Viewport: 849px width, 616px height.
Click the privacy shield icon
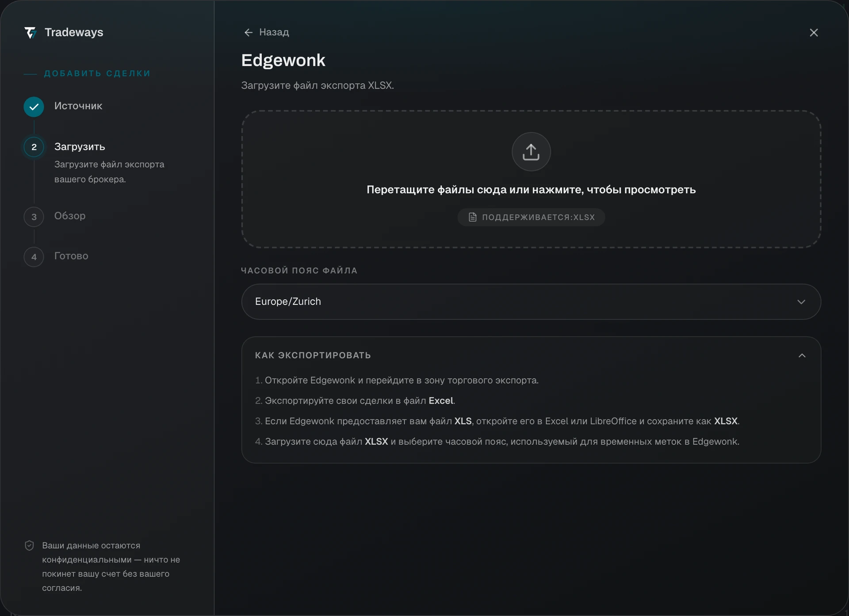click(29, 546)
